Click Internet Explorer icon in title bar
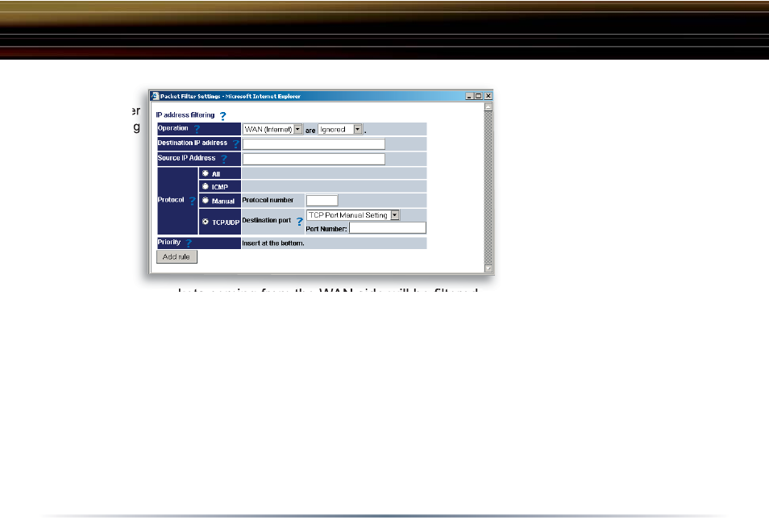The image size is (769, 532). (x=155, y=96)
